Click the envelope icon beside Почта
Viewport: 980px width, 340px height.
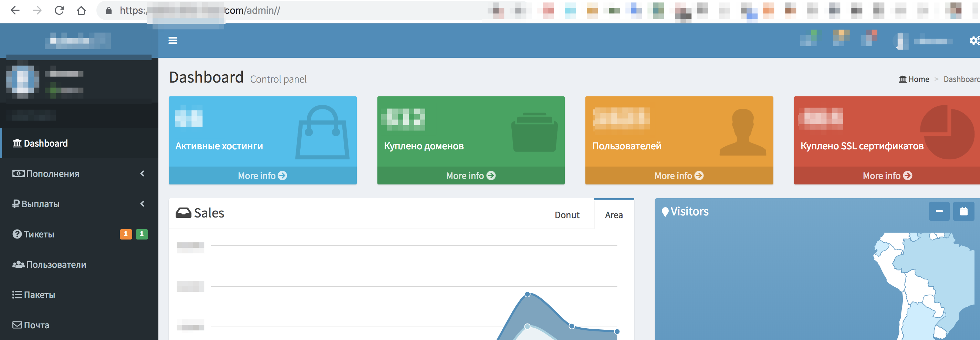point(17,325)
